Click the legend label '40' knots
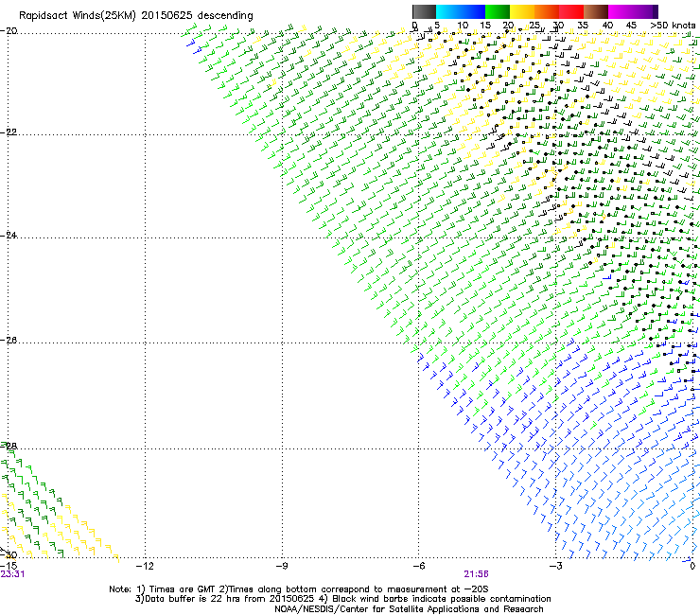Viewport: 700px width, 615px height. 607,26
